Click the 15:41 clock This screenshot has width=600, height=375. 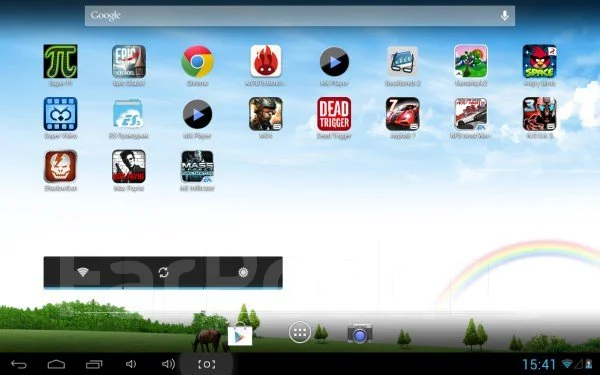point(539,364)
